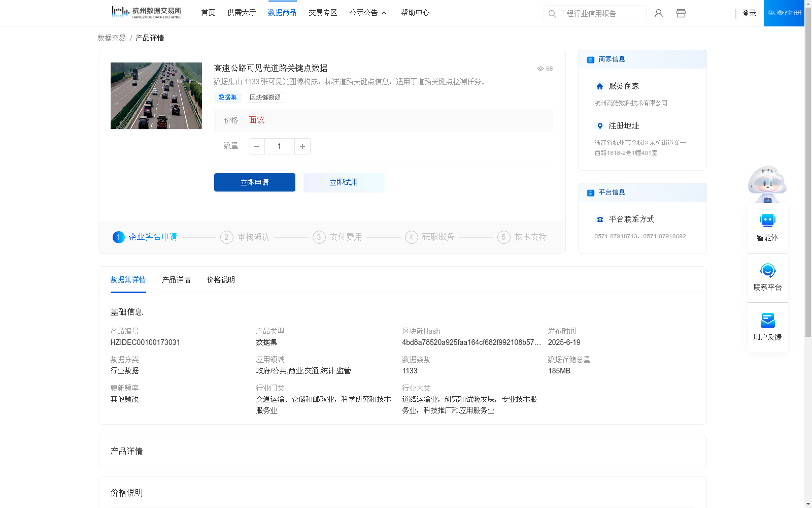
Task: Click the 免费注册 button
Action: (784, 13)
